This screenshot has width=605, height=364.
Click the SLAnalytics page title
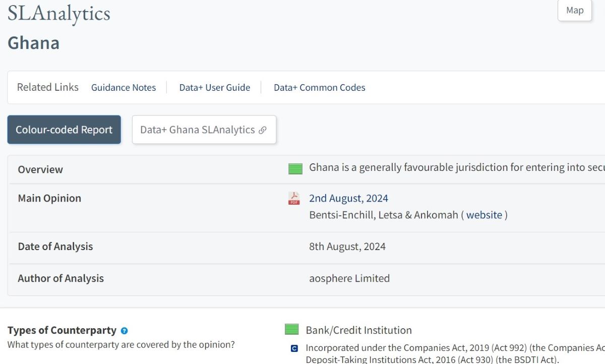pyautogui.click(x=59, y=14)
